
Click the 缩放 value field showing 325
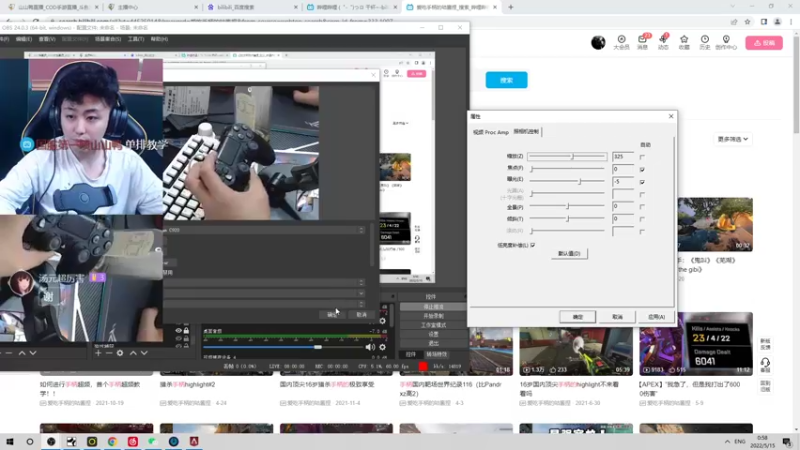[622, 157]
